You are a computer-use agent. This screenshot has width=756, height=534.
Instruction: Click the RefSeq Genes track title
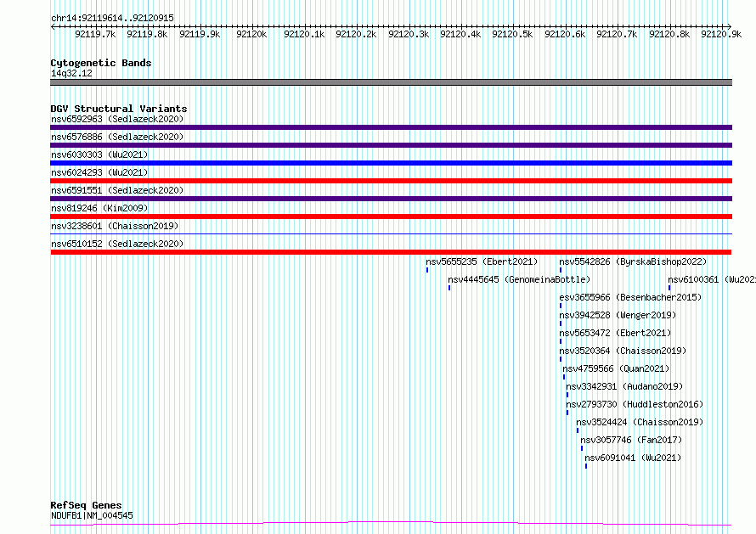86,505
